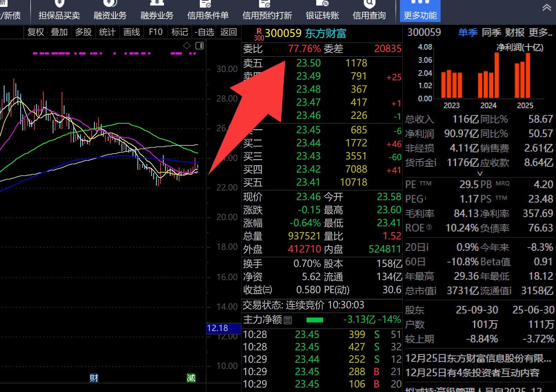556x392 pixels.
Task: Open the 复权 price adjustment menu
Action: coord(36,32)
